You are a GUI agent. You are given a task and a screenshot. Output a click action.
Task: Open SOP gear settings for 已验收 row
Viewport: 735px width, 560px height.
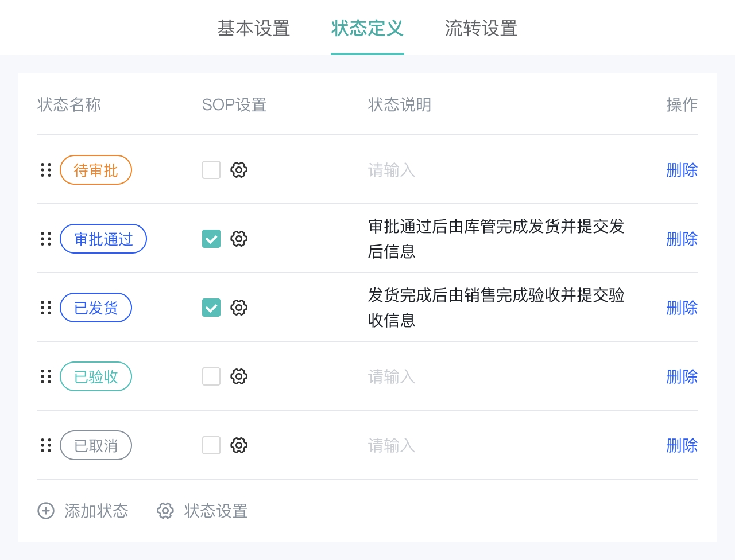239,376
